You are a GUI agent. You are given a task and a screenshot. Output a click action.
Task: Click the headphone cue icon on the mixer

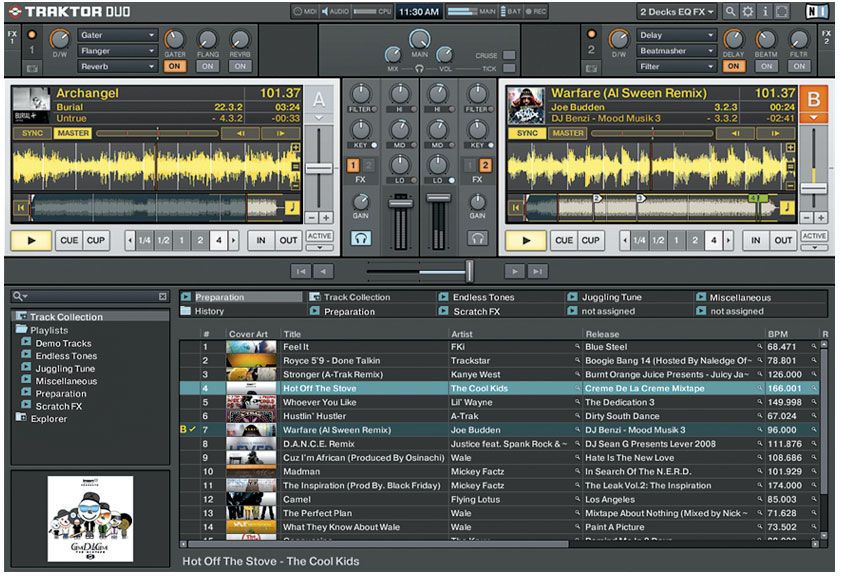click(x=361, y=240)
